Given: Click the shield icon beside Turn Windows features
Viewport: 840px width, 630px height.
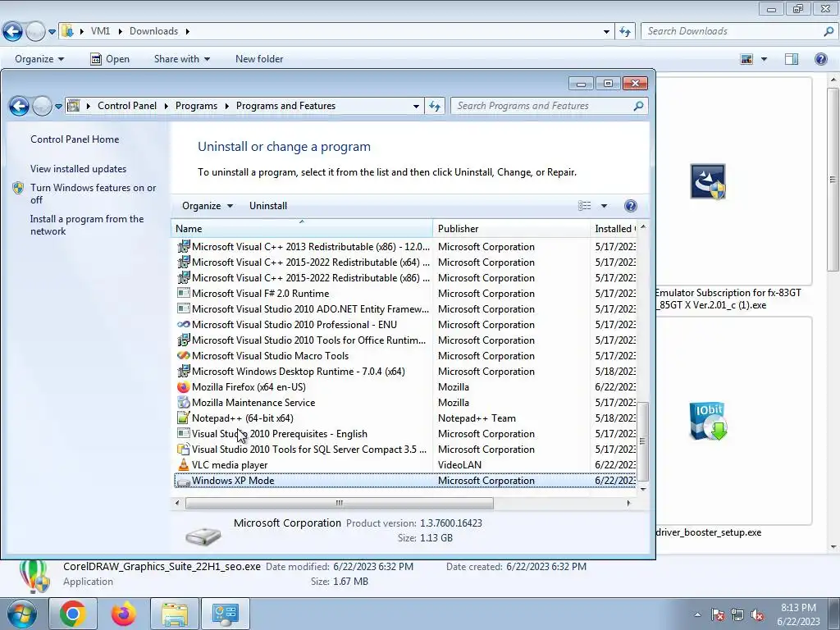Looking at the screenshot, I should pos(18,188).
